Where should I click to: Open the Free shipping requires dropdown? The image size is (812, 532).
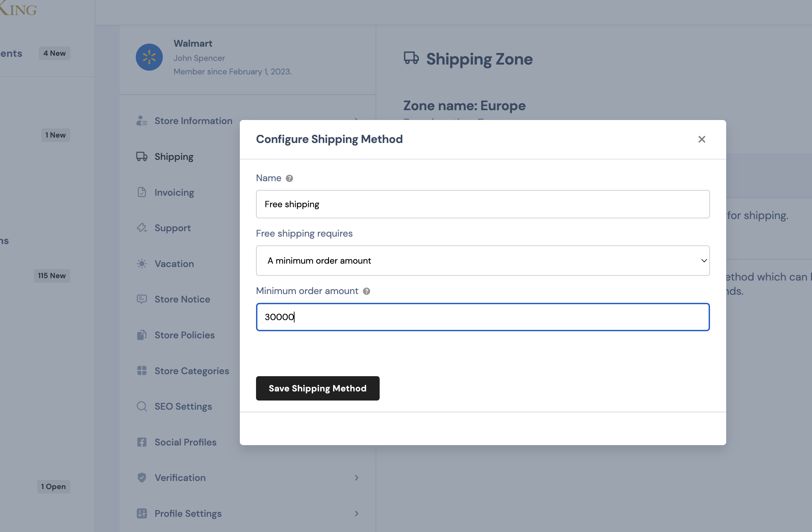pyautogui.click(x=483, y=261)
